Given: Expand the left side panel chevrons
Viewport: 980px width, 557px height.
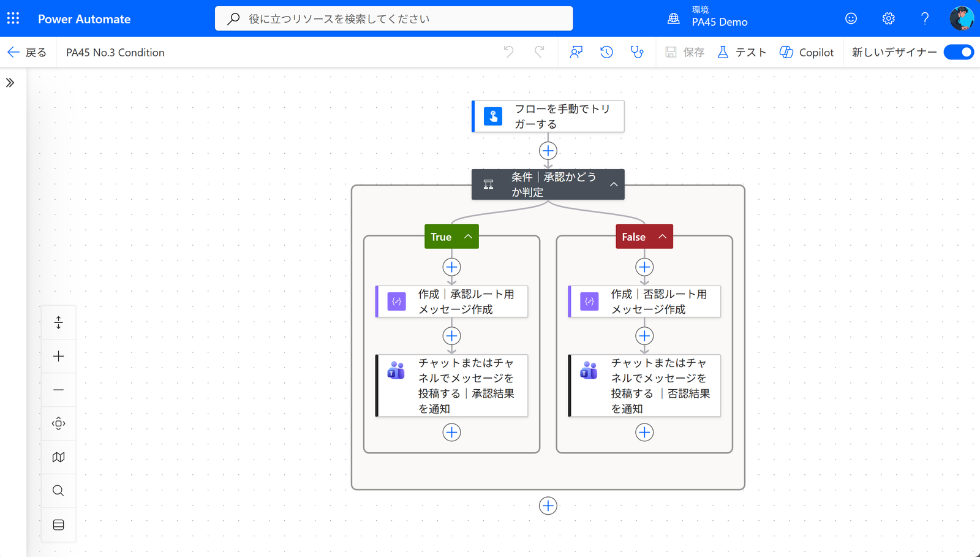Looking at the screenshot, I should click(10, 83).
